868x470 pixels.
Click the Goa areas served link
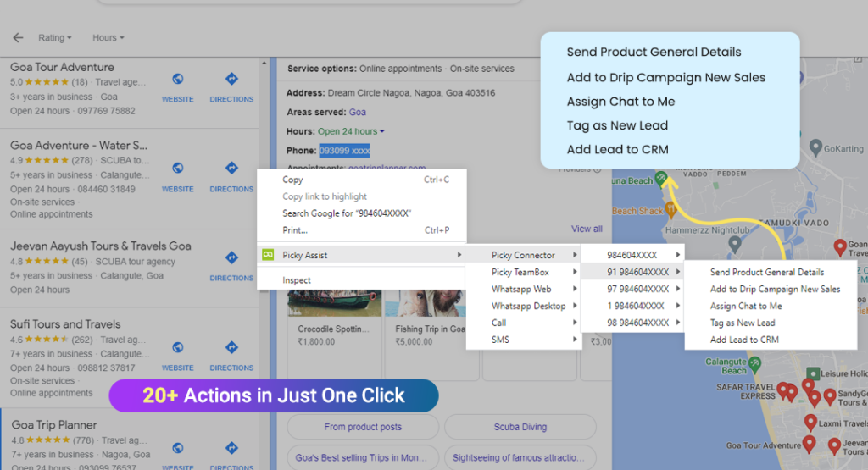point(357,113)
